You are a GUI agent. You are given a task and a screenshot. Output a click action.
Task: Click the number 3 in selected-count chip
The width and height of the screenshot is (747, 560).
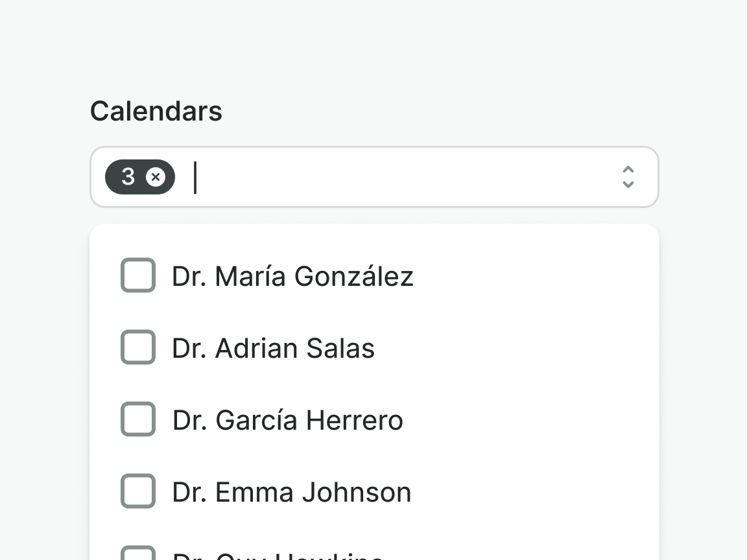pos(128,177)
